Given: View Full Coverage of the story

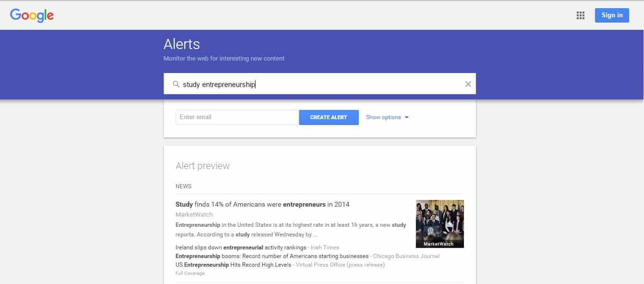Looking at the screenshot, I should coord(190,273).
